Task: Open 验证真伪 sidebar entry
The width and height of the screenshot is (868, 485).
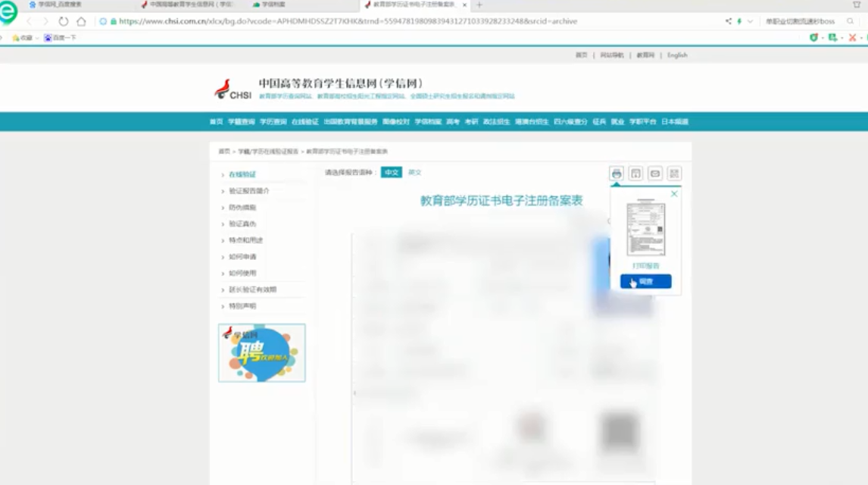Action: [x=242, y=224]
